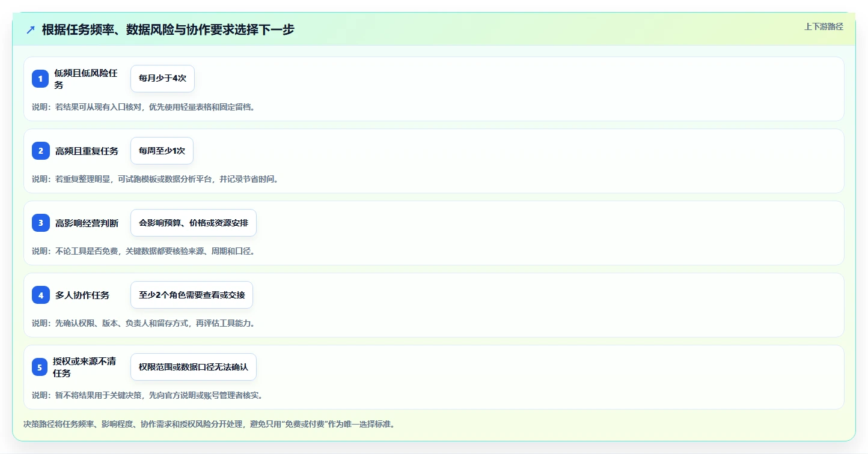The height and width of the screenshot is (454, 868).
Task: Click the footer text starting 决策路径将任务频率
Action: [209, 424]
